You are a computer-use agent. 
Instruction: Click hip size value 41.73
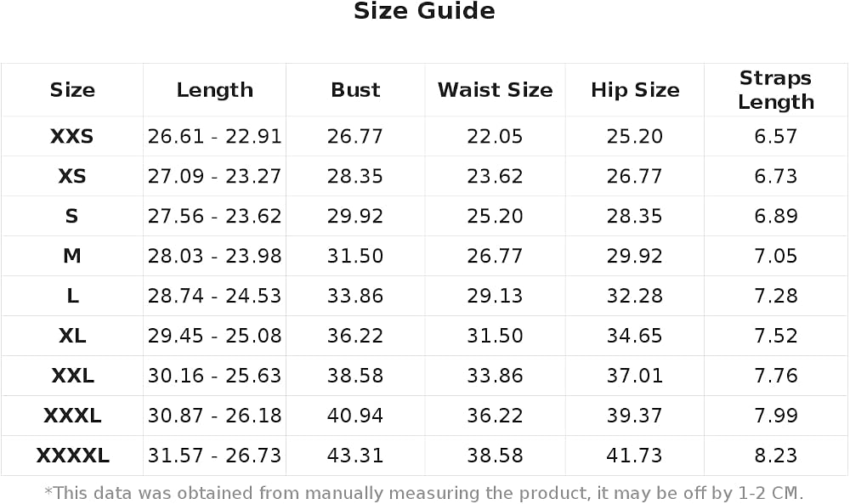click(x=635, y=456)
